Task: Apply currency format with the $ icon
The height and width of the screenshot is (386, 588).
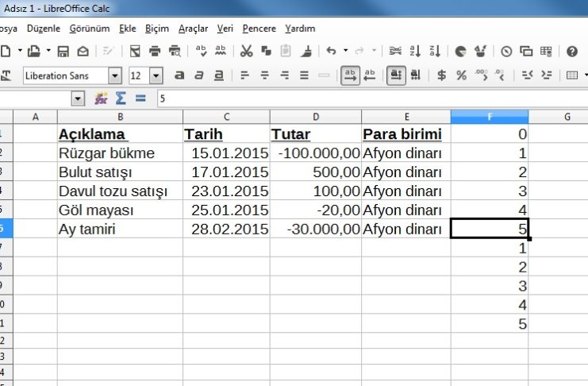Action: 441,75
